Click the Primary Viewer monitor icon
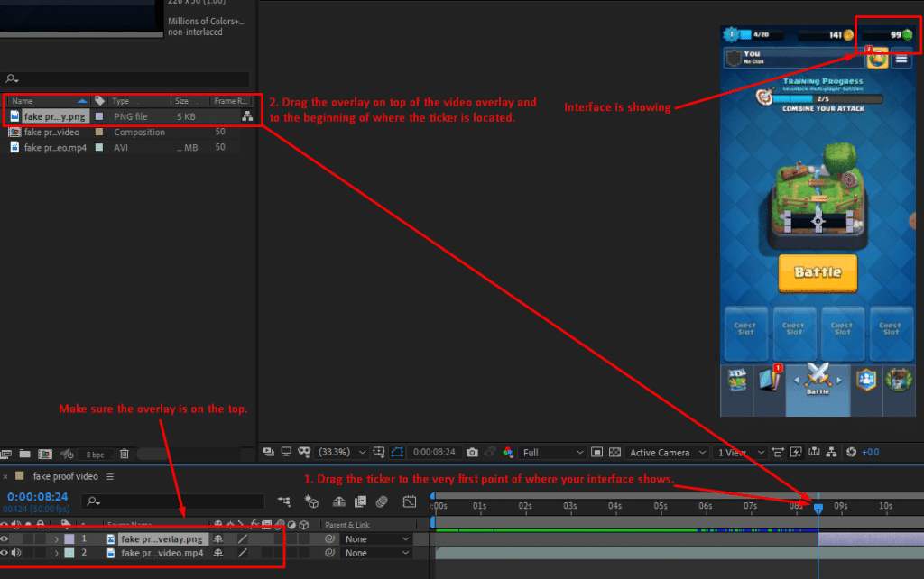The width and height of the screenshot is (924, 579). (x=286, y=452)
